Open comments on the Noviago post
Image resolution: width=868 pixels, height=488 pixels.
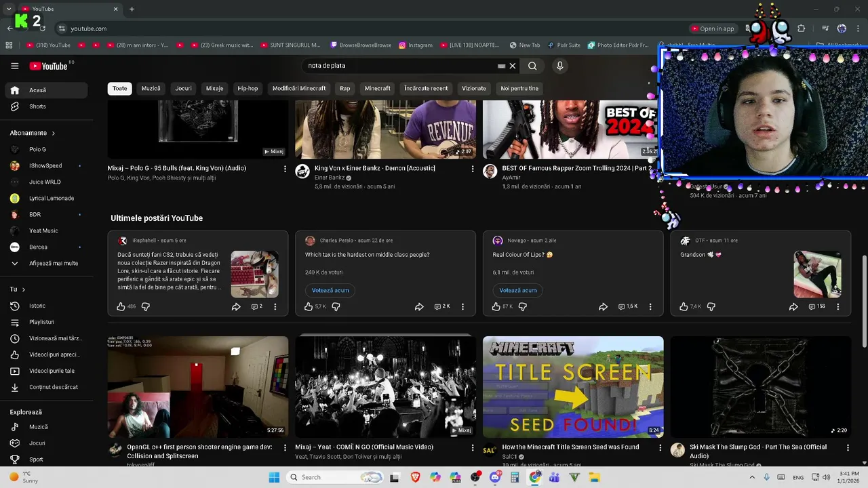tap(628, 306)
